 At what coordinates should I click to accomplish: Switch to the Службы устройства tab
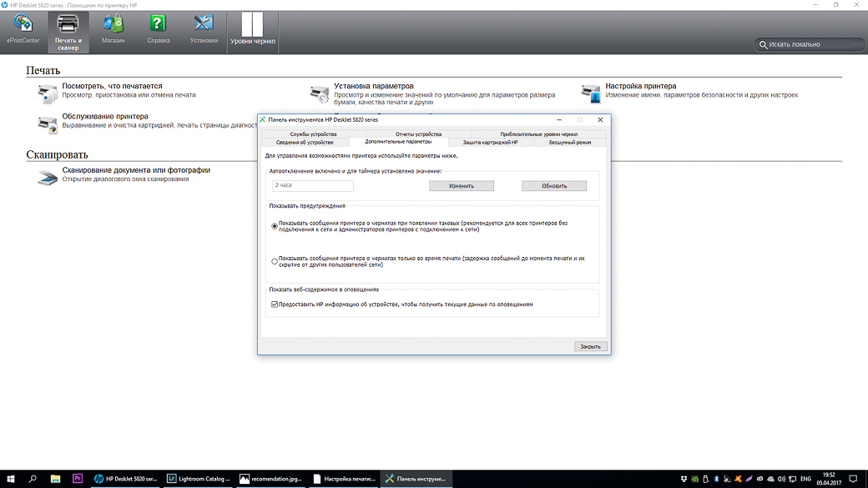(x=313, y=134)
